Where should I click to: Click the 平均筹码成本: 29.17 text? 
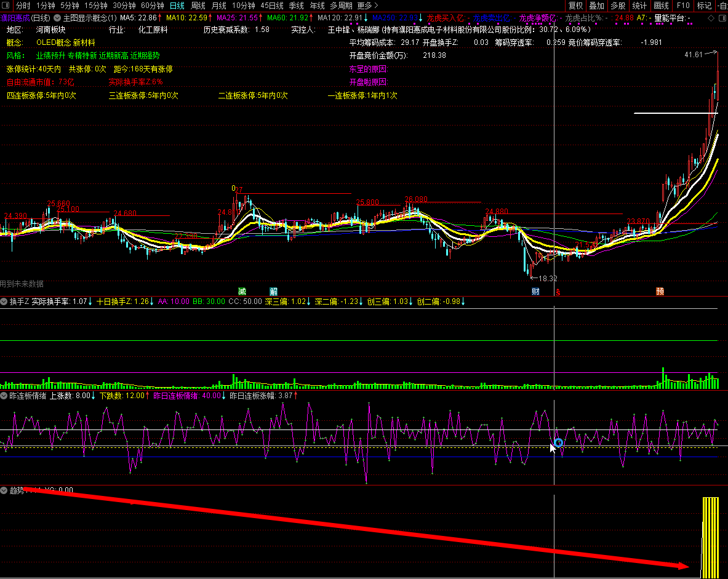coord(384,42)
